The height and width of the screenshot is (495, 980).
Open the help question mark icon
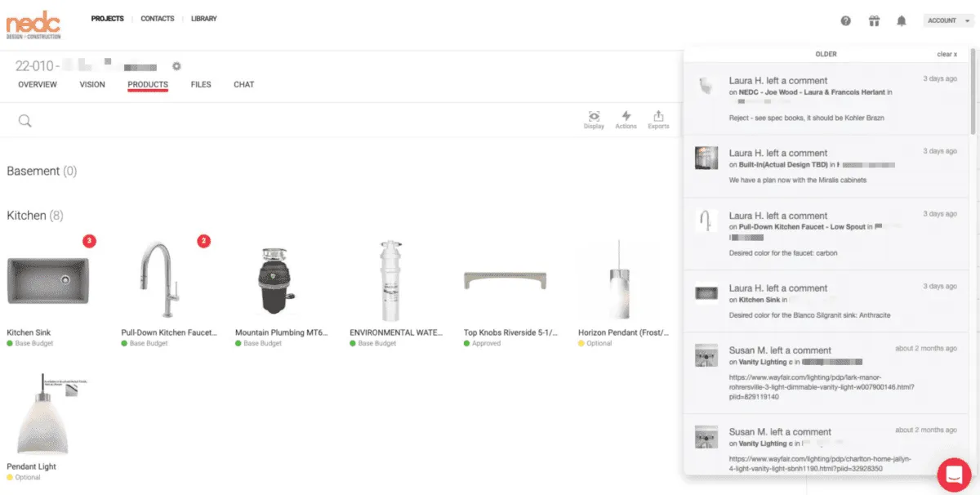point(845,20)
